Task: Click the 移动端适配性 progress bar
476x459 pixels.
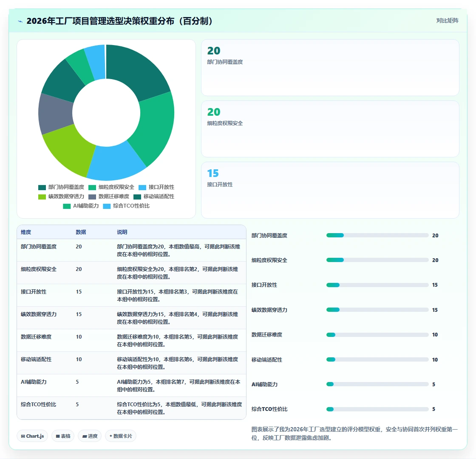Action: coord(377,359)
